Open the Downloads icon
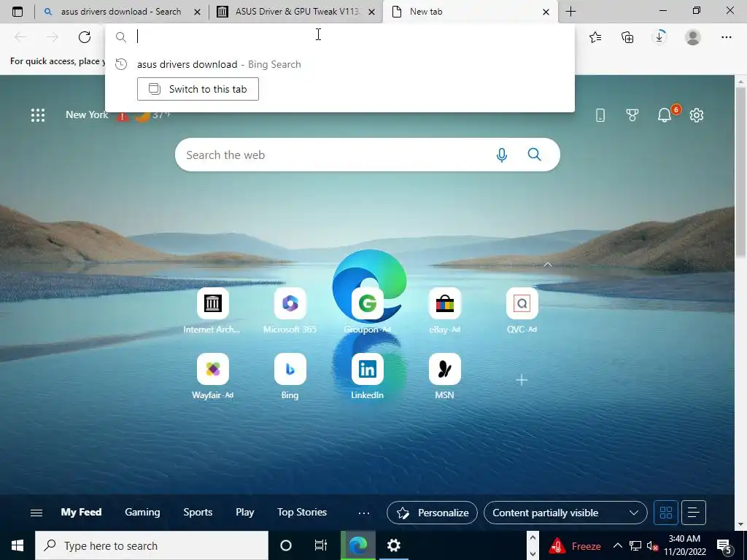This screenshot has width=747, height=560. point(659,37)
